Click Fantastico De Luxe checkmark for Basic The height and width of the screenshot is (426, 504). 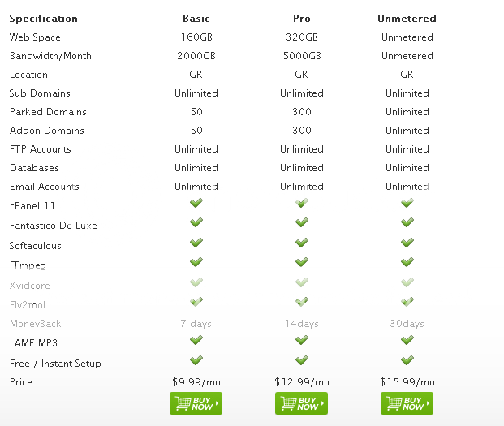pos(196,222)
